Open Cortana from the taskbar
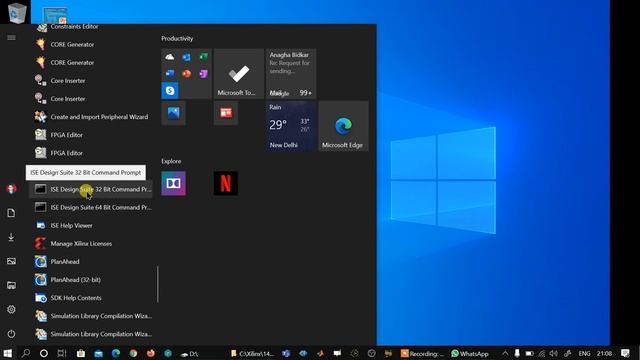 coord(44,353)
